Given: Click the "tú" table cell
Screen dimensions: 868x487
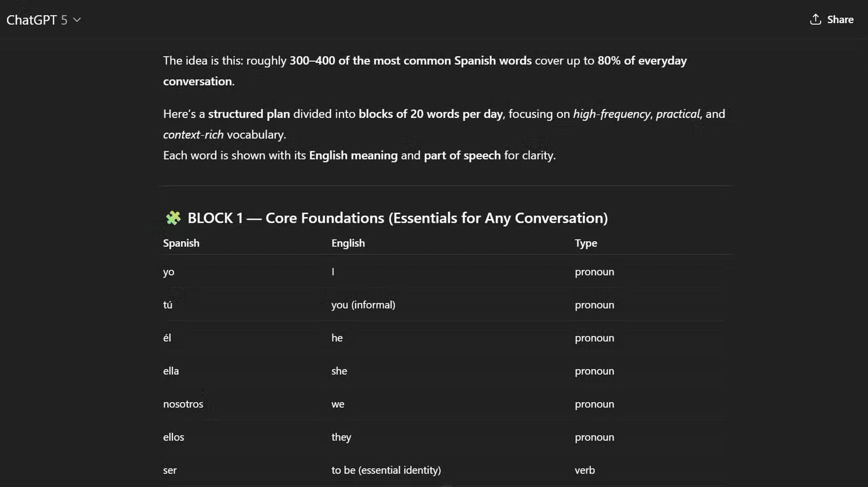Looking at the screenshot, I should point(168,305).
